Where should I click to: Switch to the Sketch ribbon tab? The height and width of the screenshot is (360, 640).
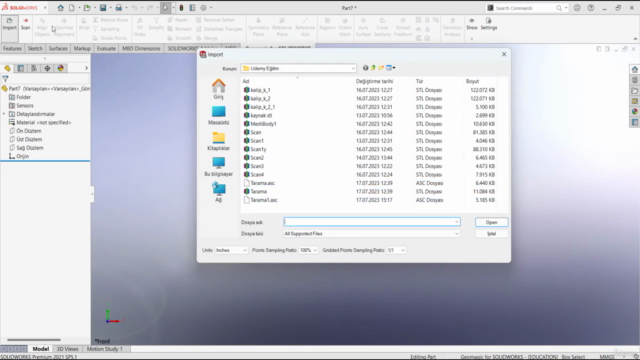coord(35,49)
